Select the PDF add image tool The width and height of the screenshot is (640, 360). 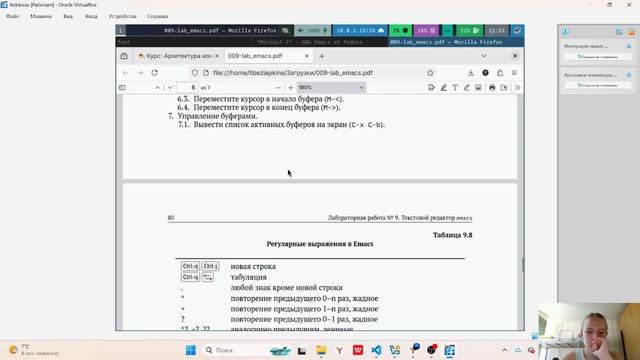coord(478,87)
